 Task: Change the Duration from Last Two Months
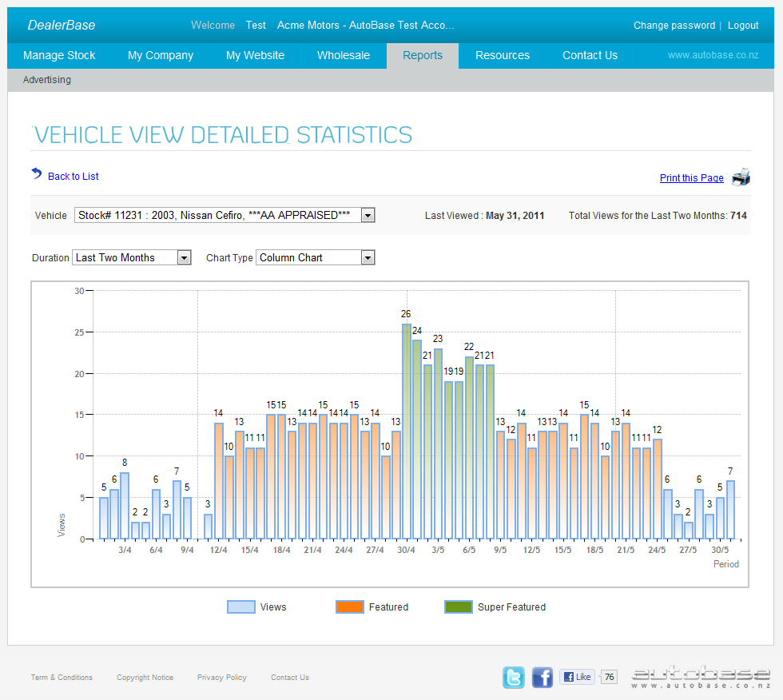tap(185, 257)
